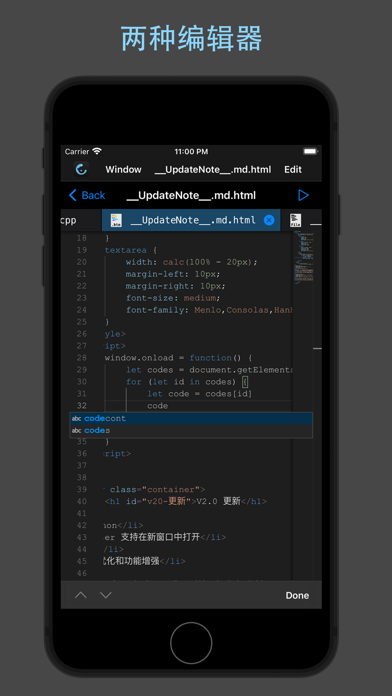This screenshot has height=696, width=392.
Task: Close the __UpdateNote__.md.html tab
Action: (269, 220)
